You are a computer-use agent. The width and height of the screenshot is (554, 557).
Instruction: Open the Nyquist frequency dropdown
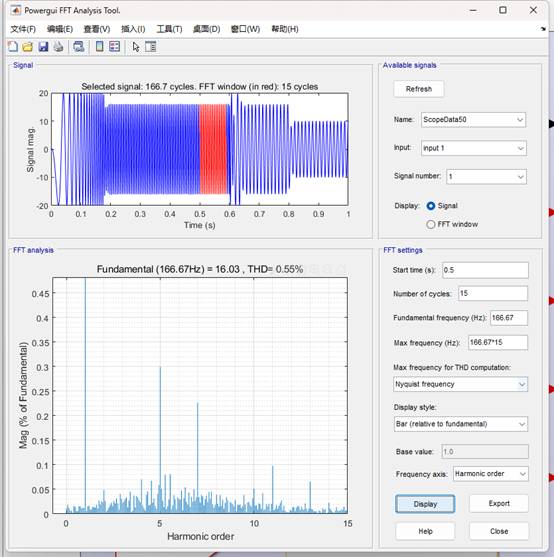coord(460,384)
